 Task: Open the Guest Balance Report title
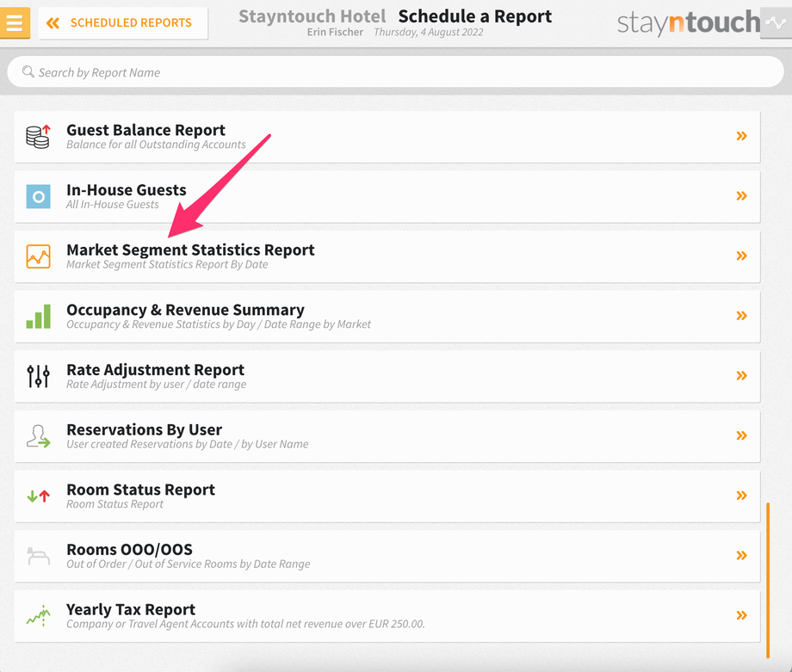click(x=145, y=130)
